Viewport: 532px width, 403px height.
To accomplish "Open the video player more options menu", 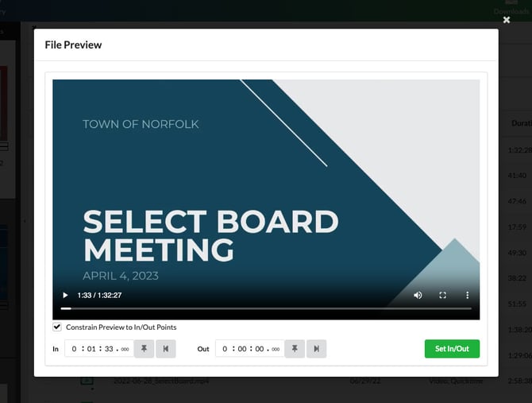I will [x=467, y=295].
